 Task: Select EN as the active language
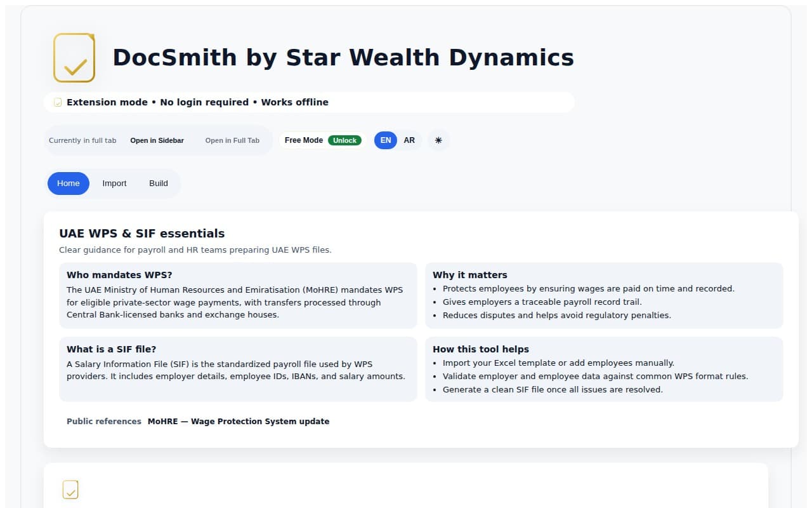coord(385,140)
